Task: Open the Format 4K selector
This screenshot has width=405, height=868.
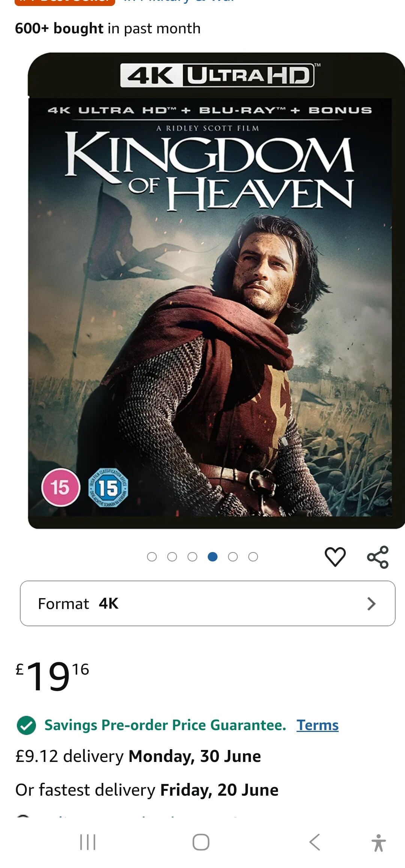Action: (208, 603)
